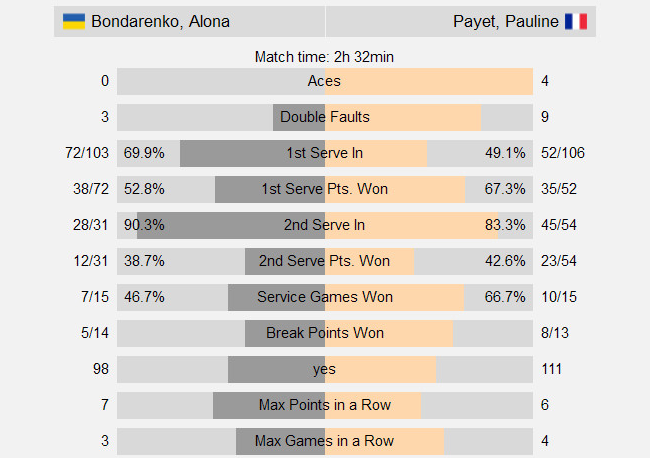This screenshot has height=458, width=650.
Task: Click Payet's 66.7% service games value
Action: (x=505, y=297)
